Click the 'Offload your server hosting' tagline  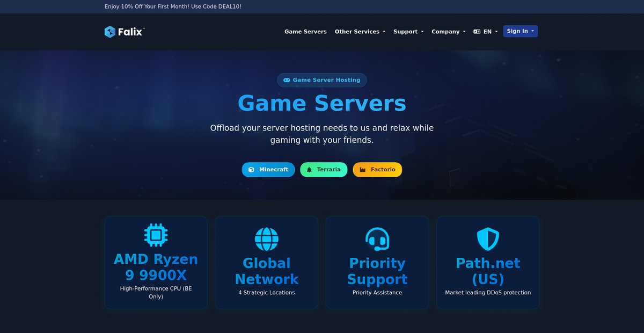pyautogui.click(x=322, y=134)
